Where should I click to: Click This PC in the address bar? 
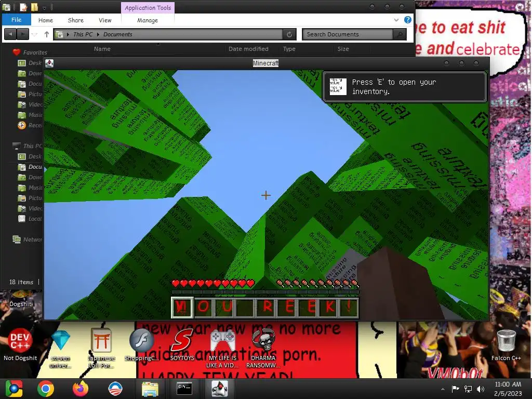coord(83,34)
